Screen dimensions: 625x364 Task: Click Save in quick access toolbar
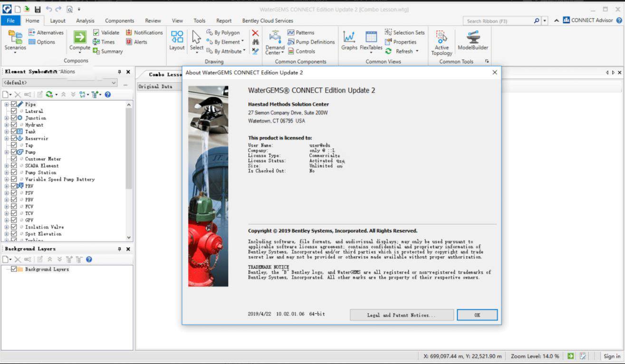click(x=38, y=9)
